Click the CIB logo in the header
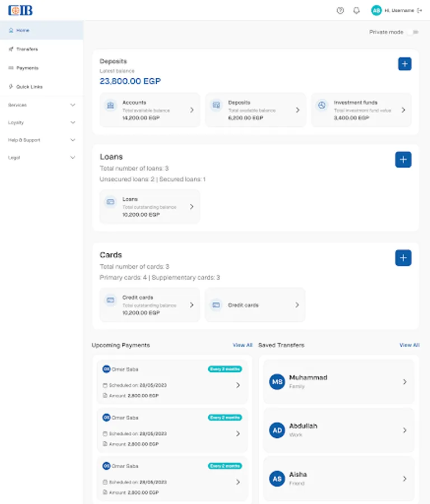The height and width of the screenshot is (504, 430). (x=20, y=10)
